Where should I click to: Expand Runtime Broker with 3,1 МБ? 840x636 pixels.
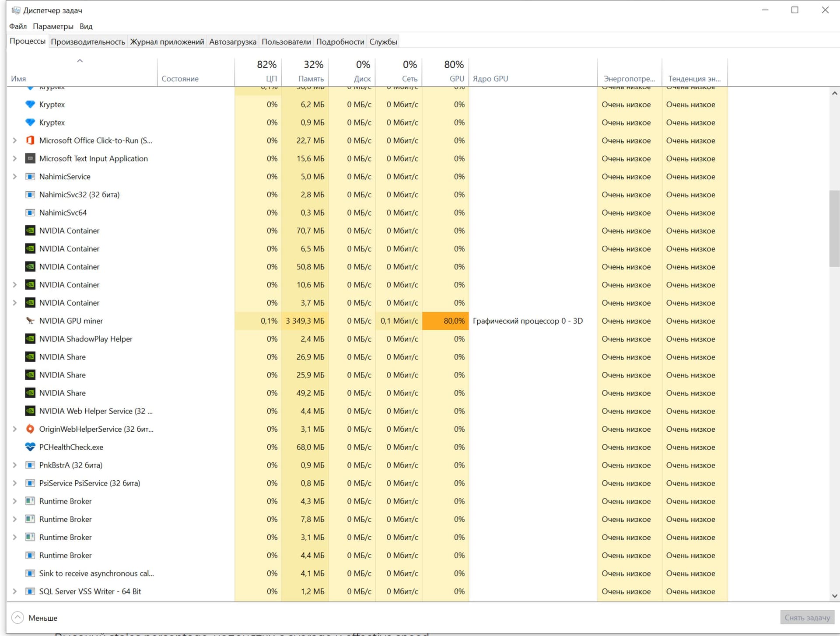click(14, 537)
